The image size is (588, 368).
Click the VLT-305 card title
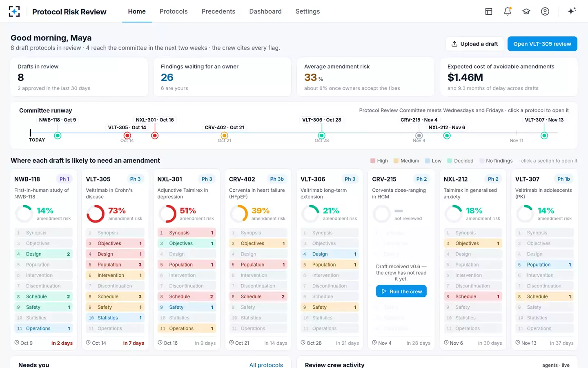pyautogui.click(x=98, y=179)
